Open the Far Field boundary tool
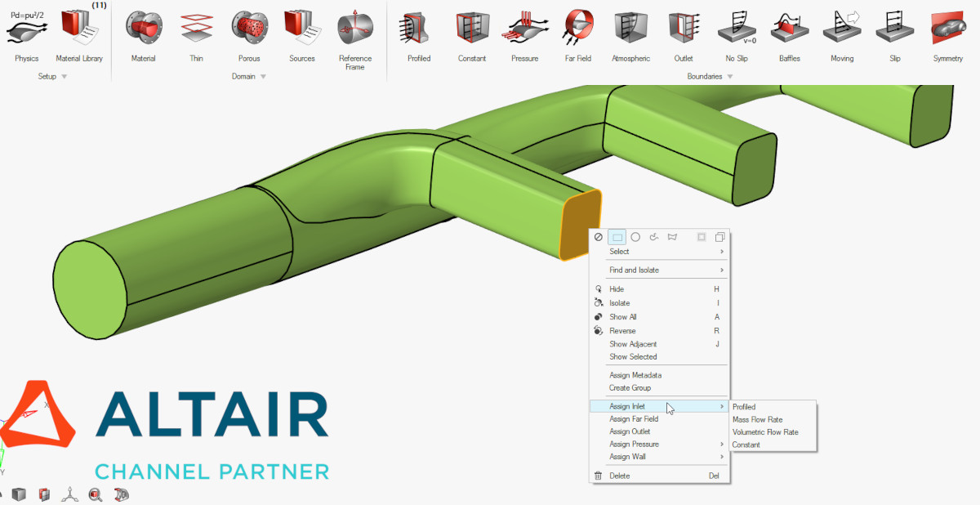Image resolution: width=980 pixels, height=505 pixels. (578, 31)
